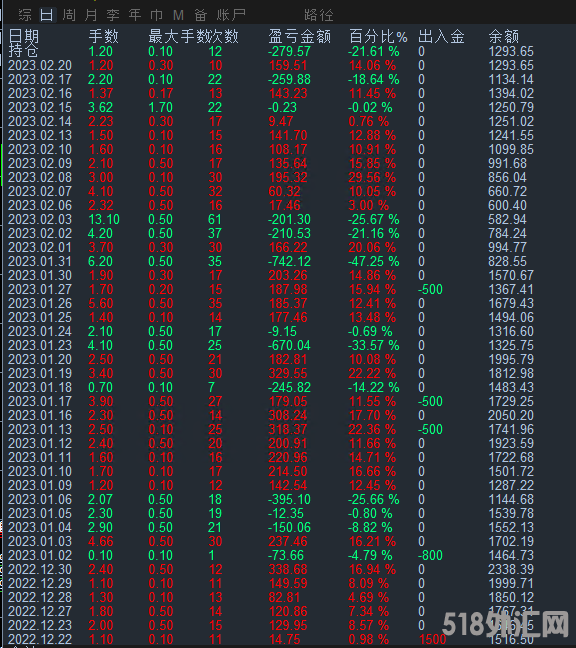576x648 pixels.
Task: Select loss -210.53 on 2023.02.02
Action: click(x=289, y=233)
